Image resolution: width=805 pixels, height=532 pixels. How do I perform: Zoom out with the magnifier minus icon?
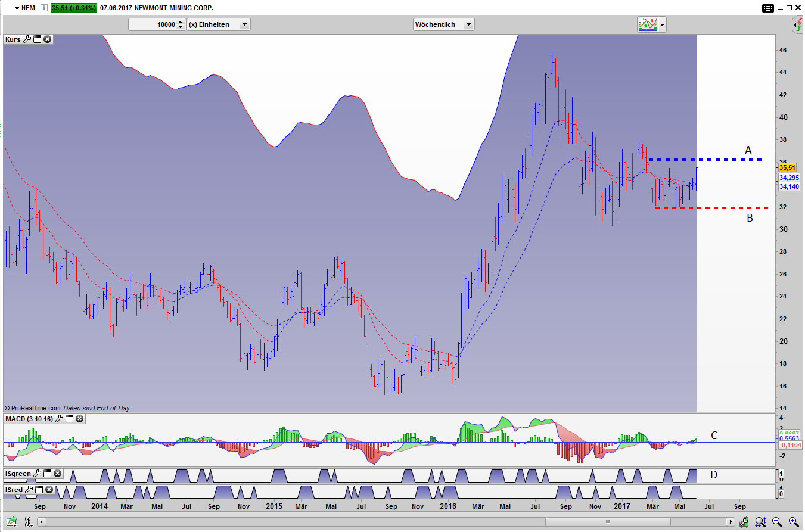pos(777,522)
